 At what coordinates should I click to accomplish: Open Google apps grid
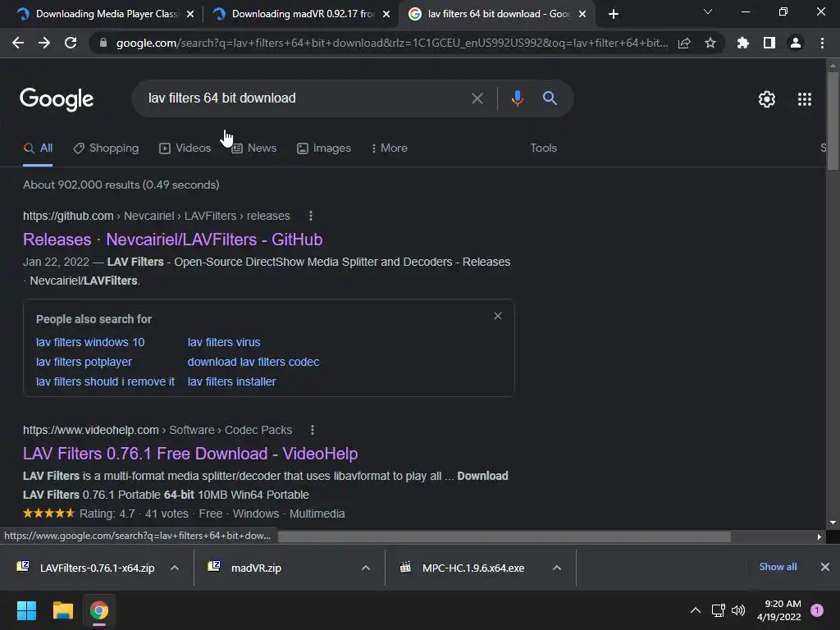tap(805, 99)
